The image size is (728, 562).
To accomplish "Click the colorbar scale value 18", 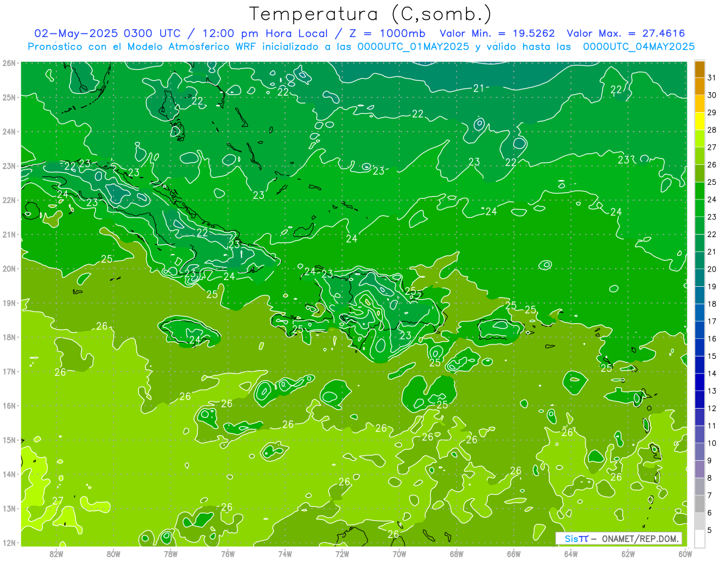I will pos(712,304).
